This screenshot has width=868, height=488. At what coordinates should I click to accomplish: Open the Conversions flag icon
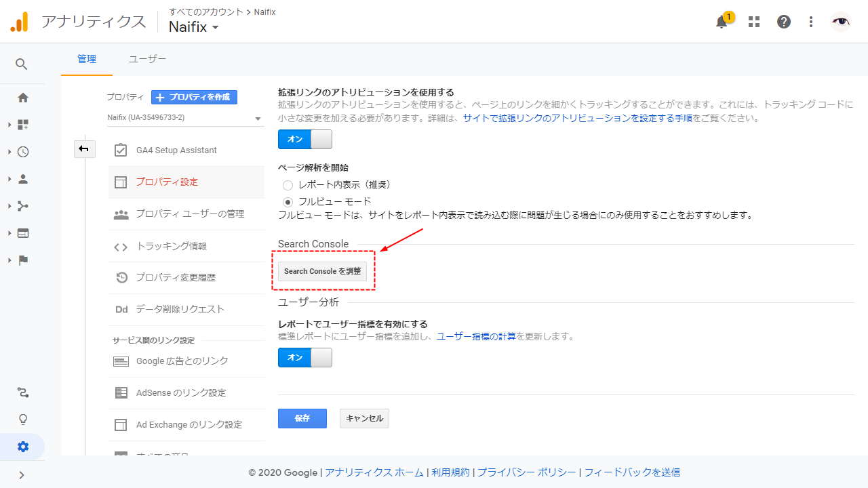click(23, 260)
